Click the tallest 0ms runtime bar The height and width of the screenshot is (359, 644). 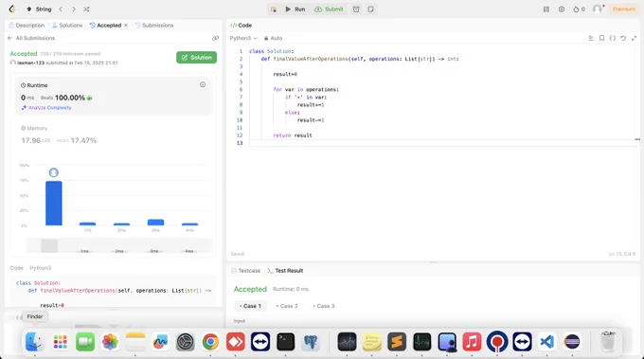[54, 203]
